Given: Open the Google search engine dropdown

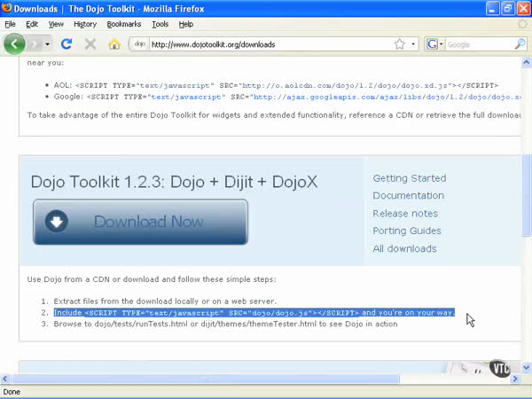Looking at the screenshot, I should click(x=434, y=43).
